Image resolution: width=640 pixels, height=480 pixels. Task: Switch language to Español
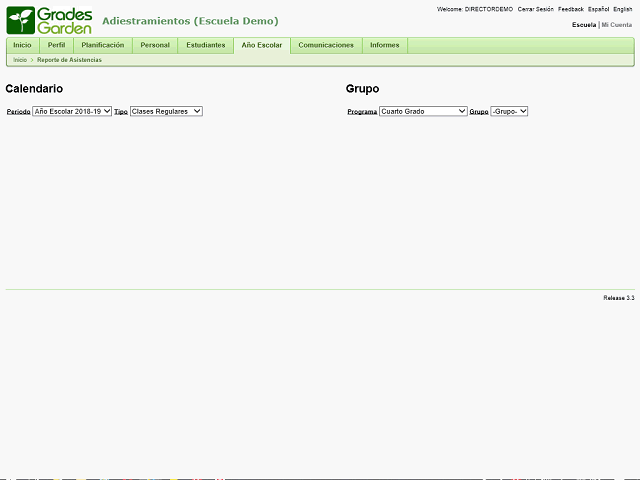(598, 9)
